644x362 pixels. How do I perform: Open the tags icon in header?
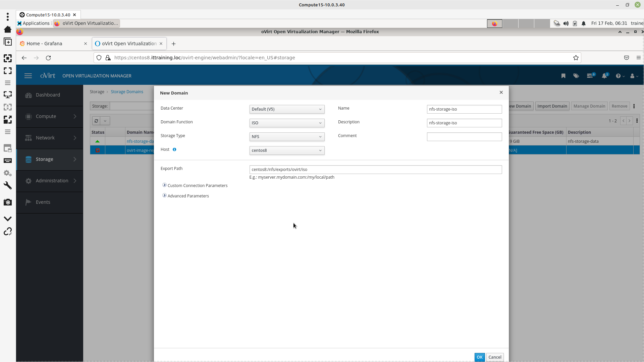(x=576, y=76)
